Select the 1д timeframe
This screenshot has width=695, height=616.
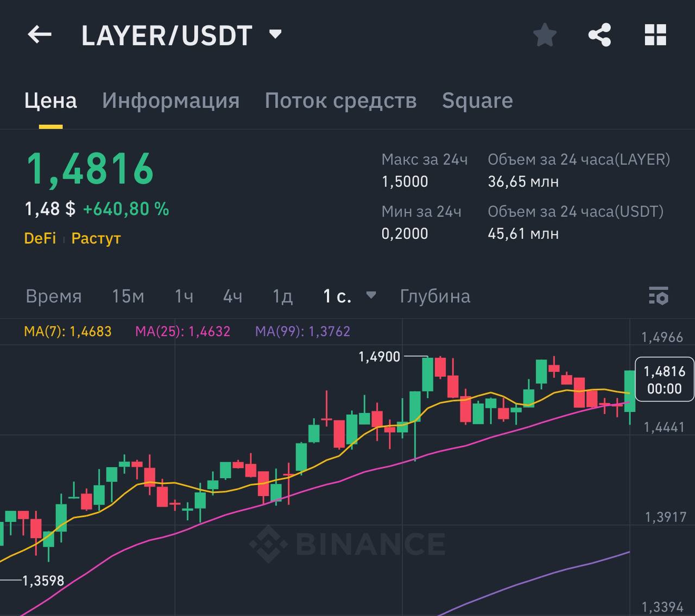pyautogui.click(x=282, y=296)
